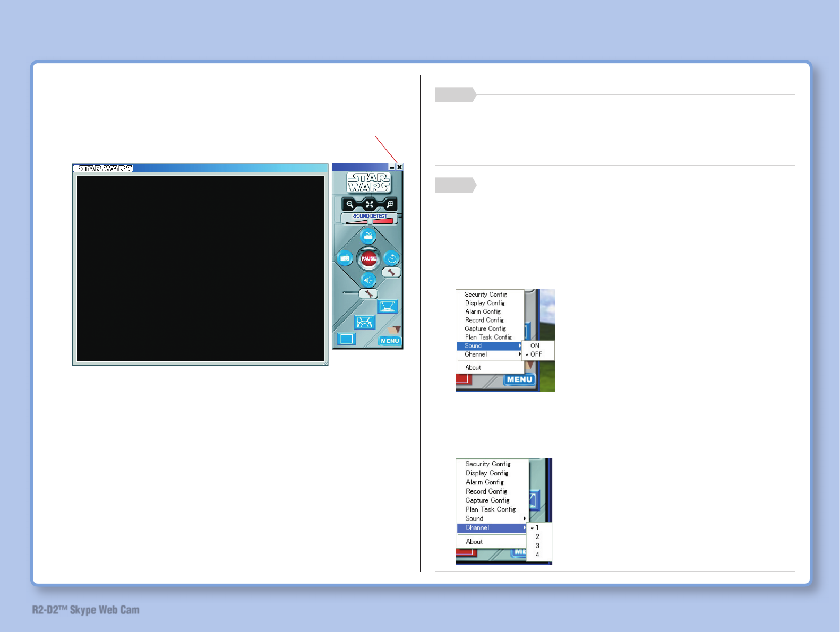Click the black video preview area
This screenshot has height=632, width=840.
[x=200, y=269]
